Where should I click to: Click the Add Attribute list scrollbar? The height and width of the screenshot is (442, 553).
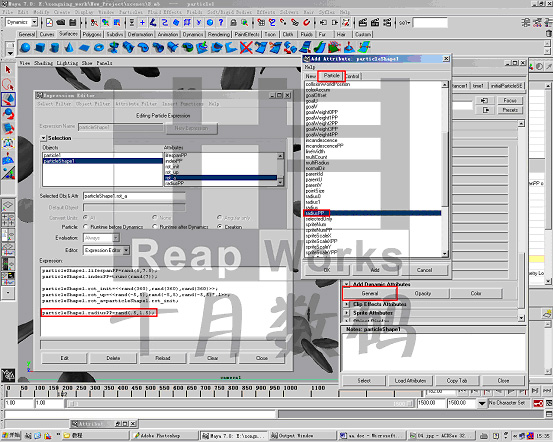[445, 169]
